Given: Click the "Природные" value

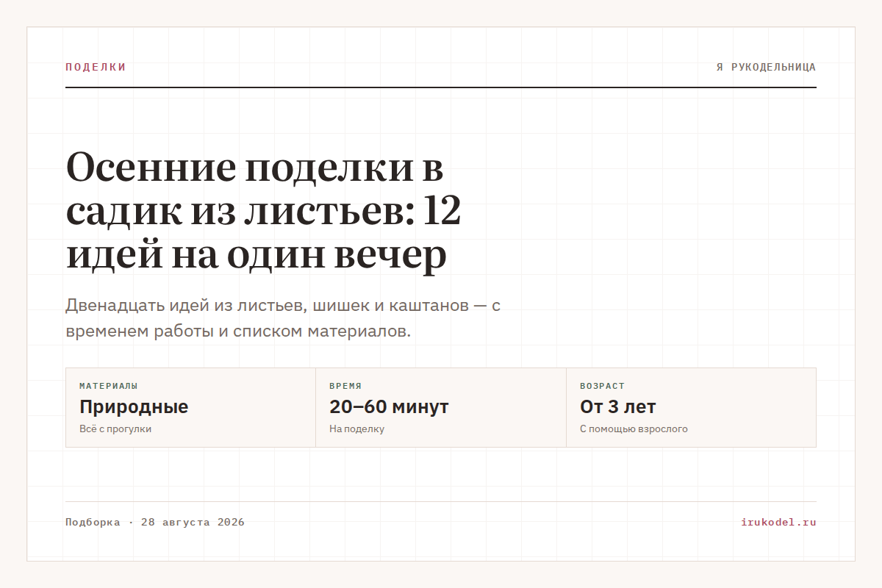Looking at the screenshot, I should pos(134,406).
